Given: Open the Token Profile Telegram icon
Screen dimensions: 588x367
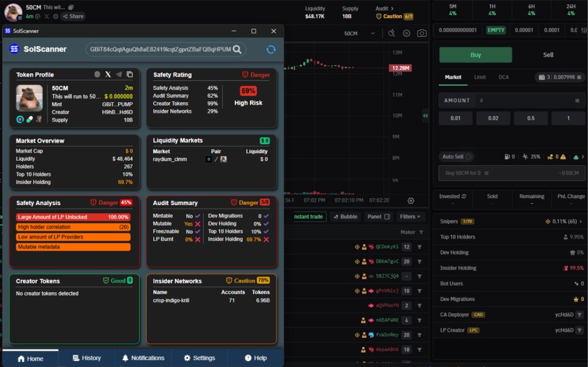Looking at the screenshot, I should point(119,74).
